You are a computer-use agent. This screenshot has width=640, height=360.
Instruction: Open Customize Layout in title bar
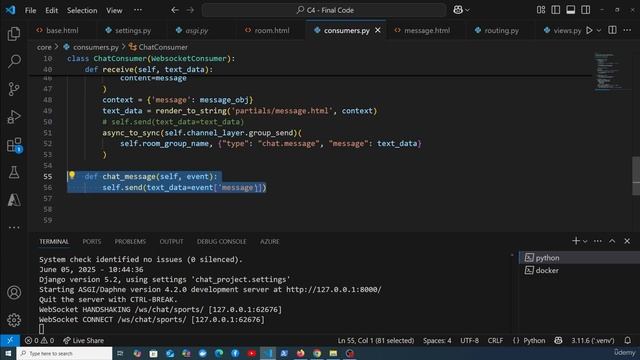point(541,10)
